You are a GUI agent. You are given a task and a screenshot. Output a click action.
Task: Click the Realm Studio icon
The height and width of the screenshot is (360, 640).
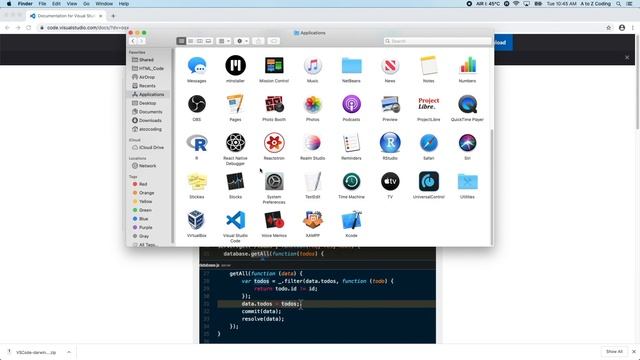click(313, 143)
